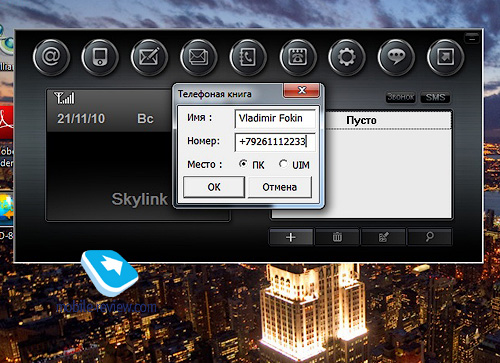The image size is (500, 363).
Task: Click the Номер phone number field
Action: (x=275, y=142)
